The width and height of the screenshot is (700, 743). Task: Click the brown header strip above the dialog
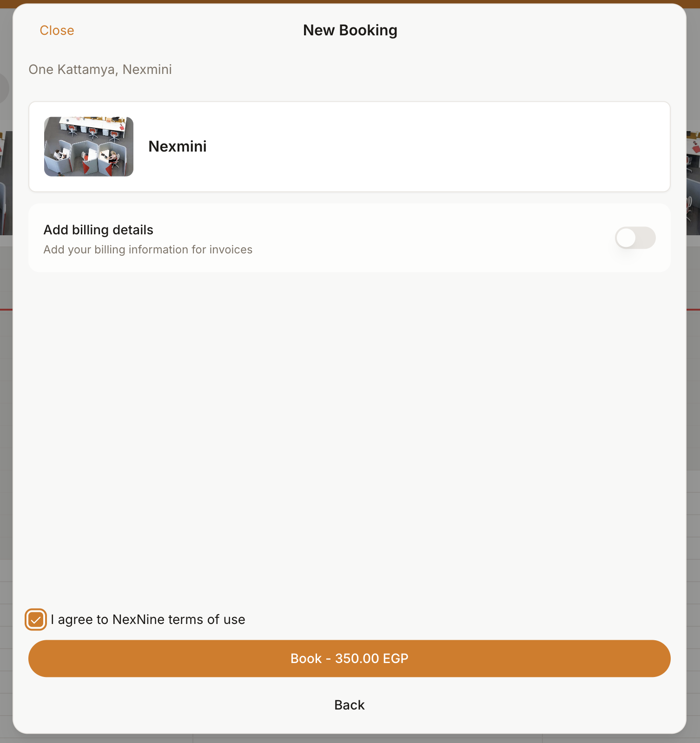click(x=350, y=1)
